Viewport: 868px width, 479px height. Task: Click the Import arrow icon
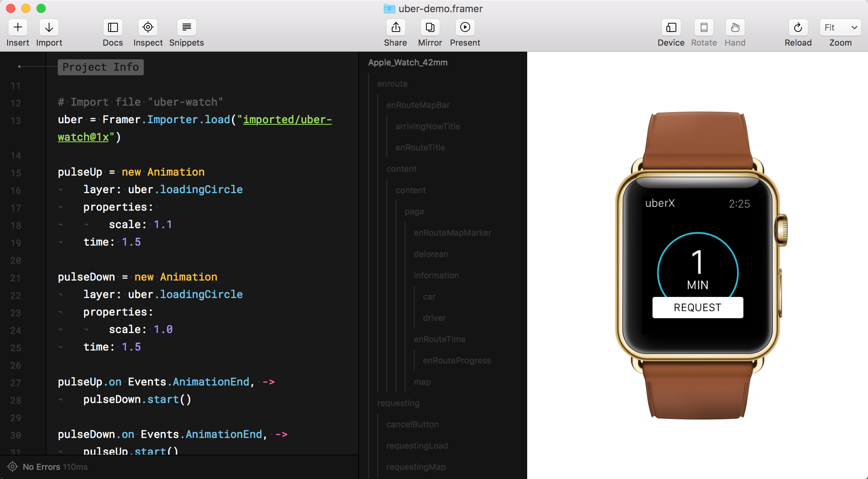49,27
